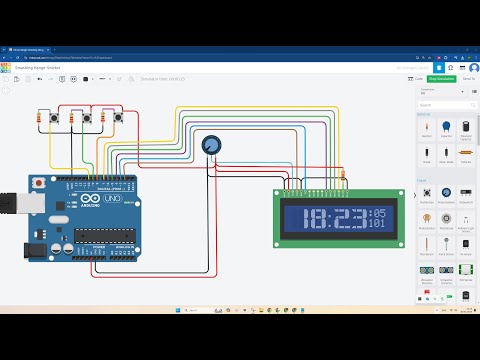Screen dimensions: 480x360
Task: Select the Force Sensor component
Action: pos(446,247)
